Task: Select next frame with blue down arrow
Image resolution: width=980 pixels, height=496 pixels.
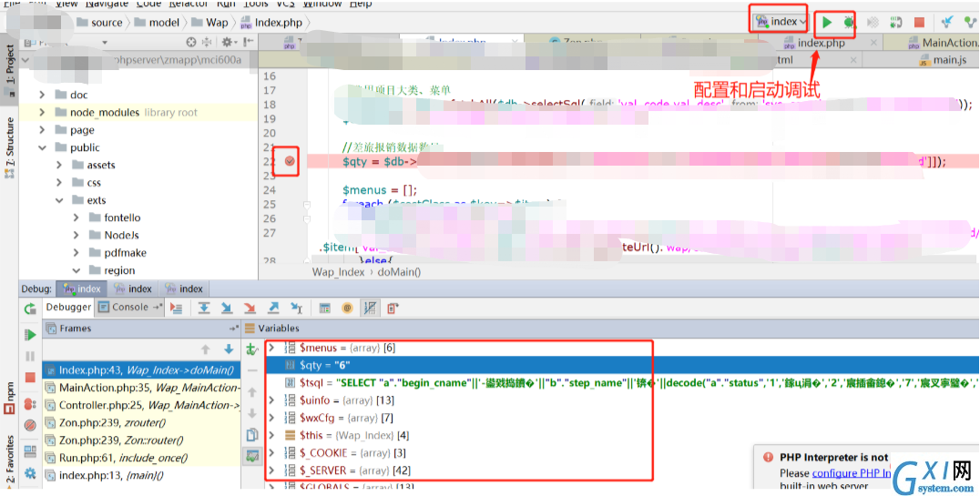Action: tap(229, 349)
